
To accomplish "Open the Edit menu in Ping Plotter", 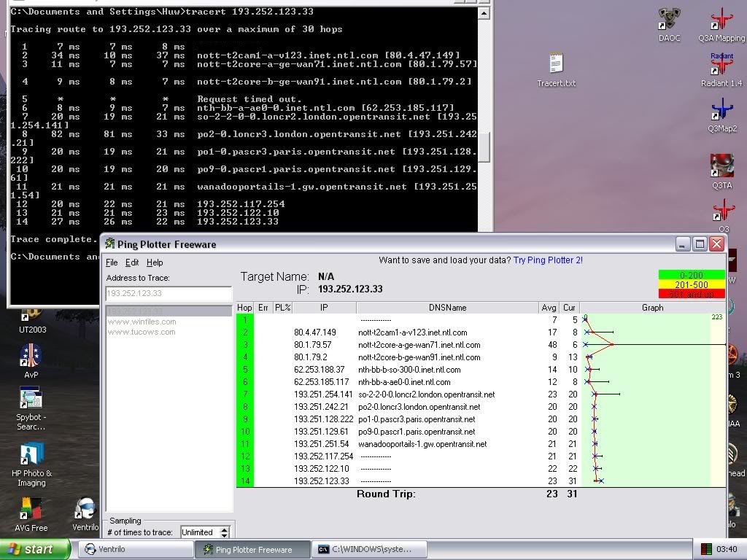I will click(132, 262).
